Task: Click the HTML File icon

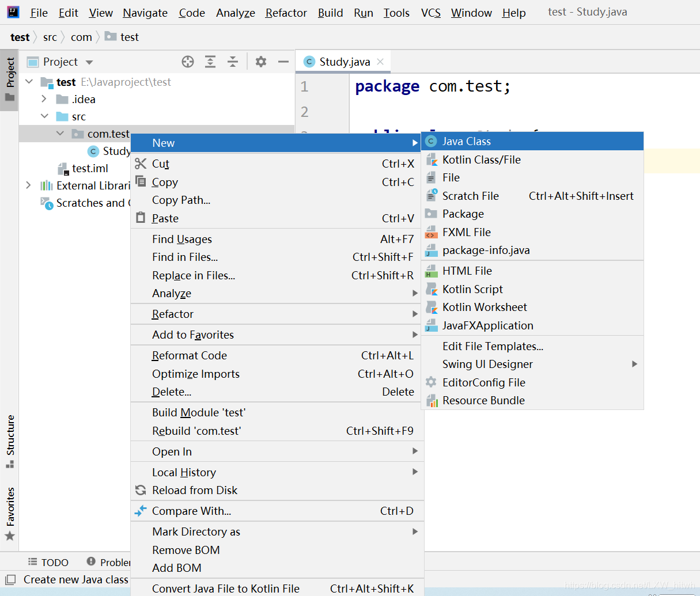Action: [x=431, y=271]
